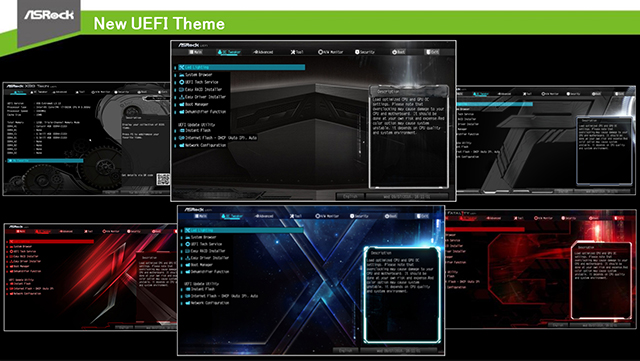Open Advanced tab in blue theme screenshot

(x=264, y=216)
